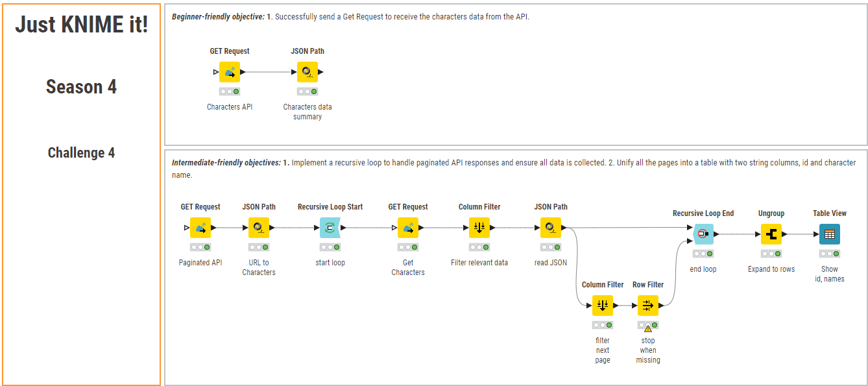This screenshot has width=868, height=386.
Task: Select the Get Characters GET Request node
Action: [x=408, y=228]
